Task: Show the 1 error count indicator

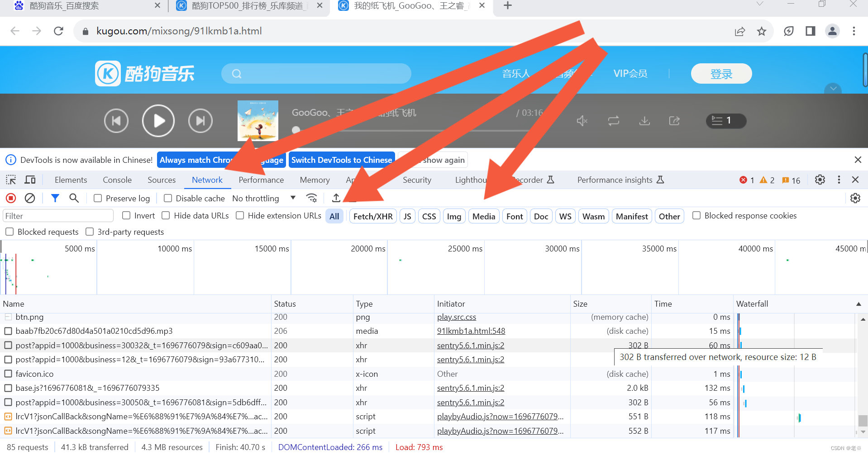Action: (747, 180)
